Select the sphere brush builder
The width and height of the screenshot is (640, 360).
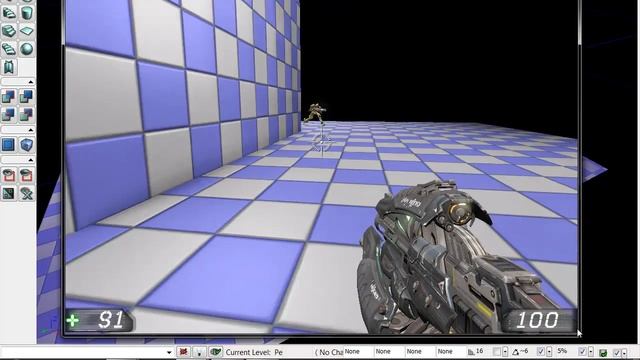coord(27,49)
